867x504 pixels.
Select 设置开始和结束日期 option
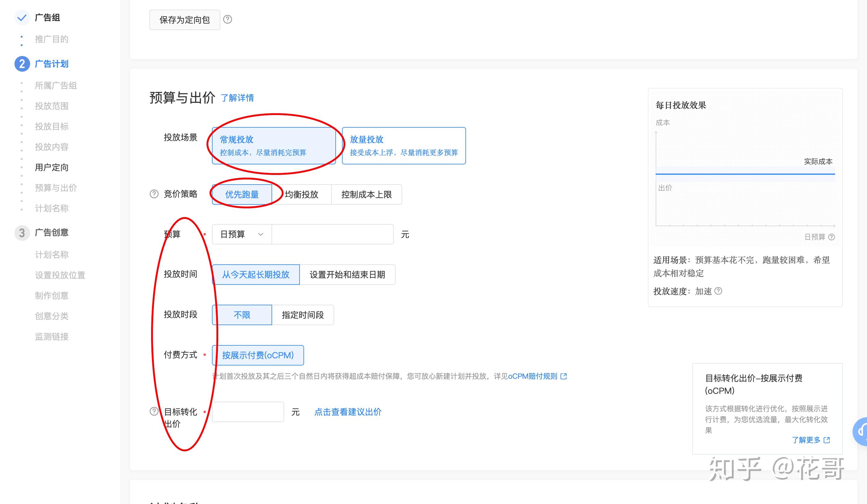pyautogui.click(x=347, y=275)
